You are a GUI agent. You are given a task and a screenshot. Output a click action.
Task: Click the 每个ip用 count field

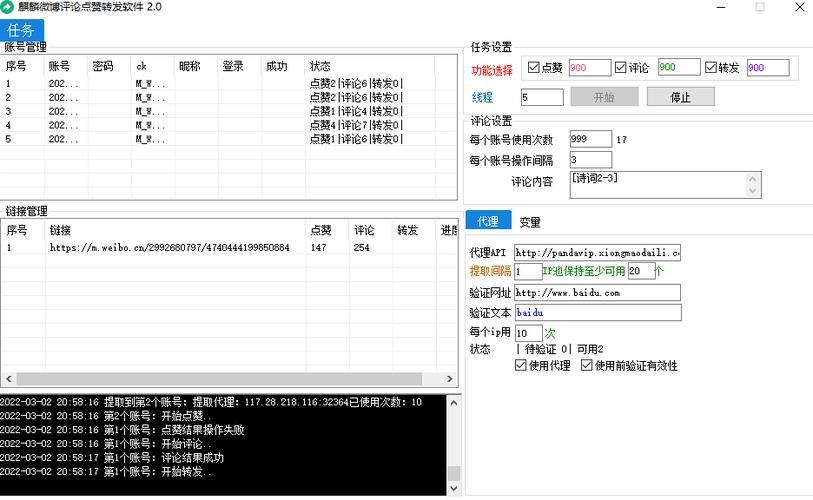[x=528, y=333]
